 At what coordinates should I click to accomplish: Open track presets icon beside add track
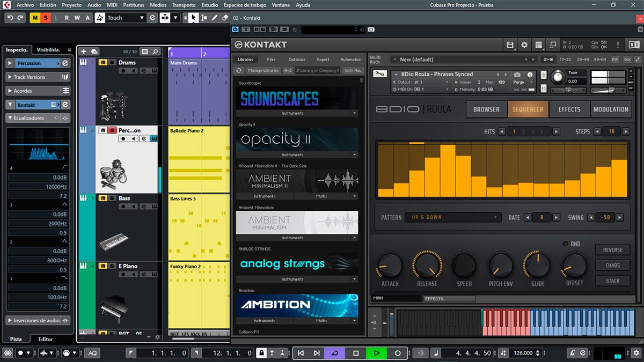tap(94, 51)
